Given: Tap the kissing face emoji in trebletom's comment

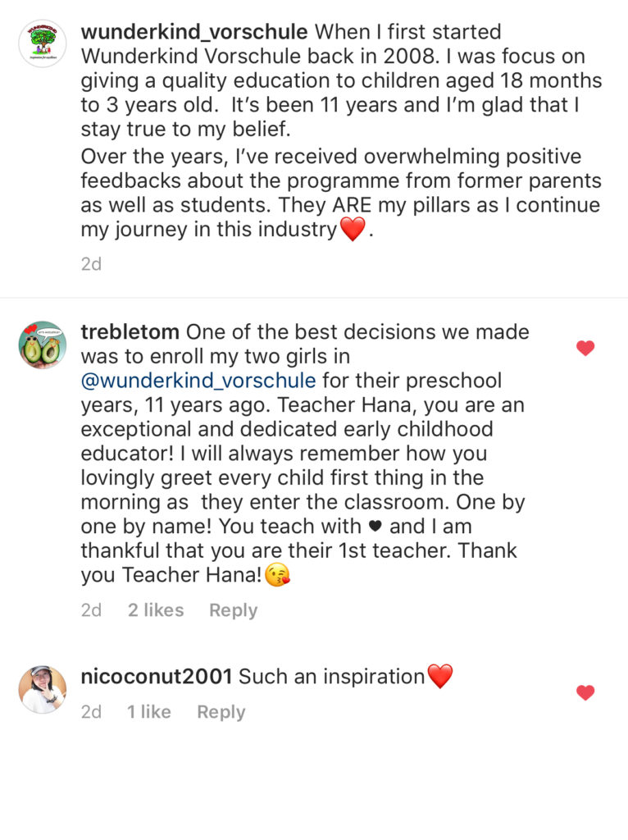Looking at the screenshot, I should tap(278, 576).
